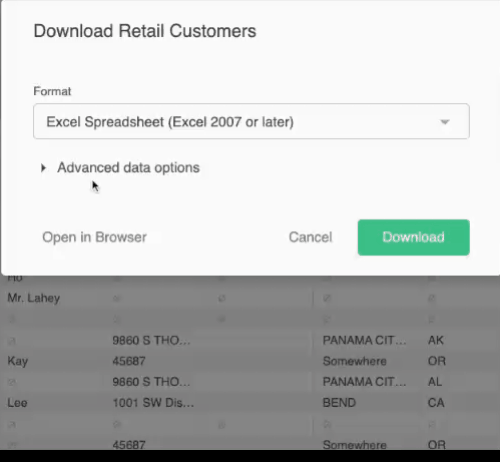Choose Open in Browser

(94, 237)
